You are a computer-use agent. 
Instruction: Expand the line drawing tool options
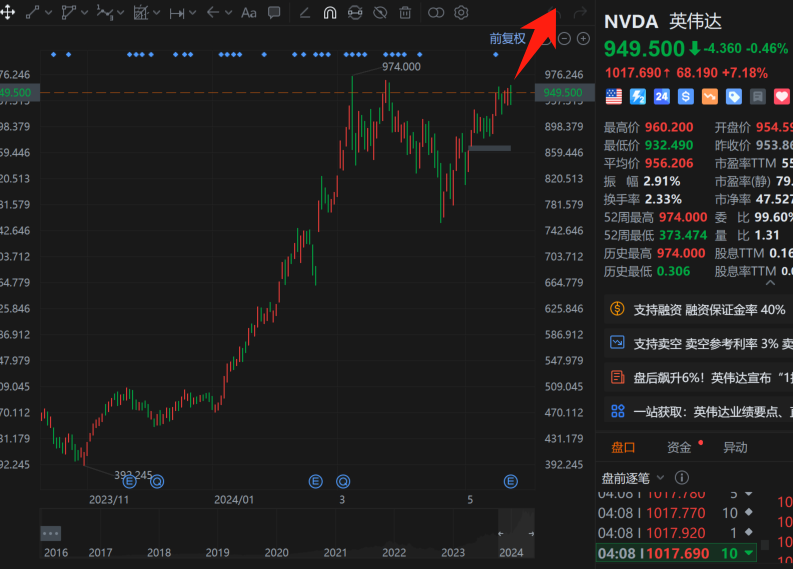point(49,13)
